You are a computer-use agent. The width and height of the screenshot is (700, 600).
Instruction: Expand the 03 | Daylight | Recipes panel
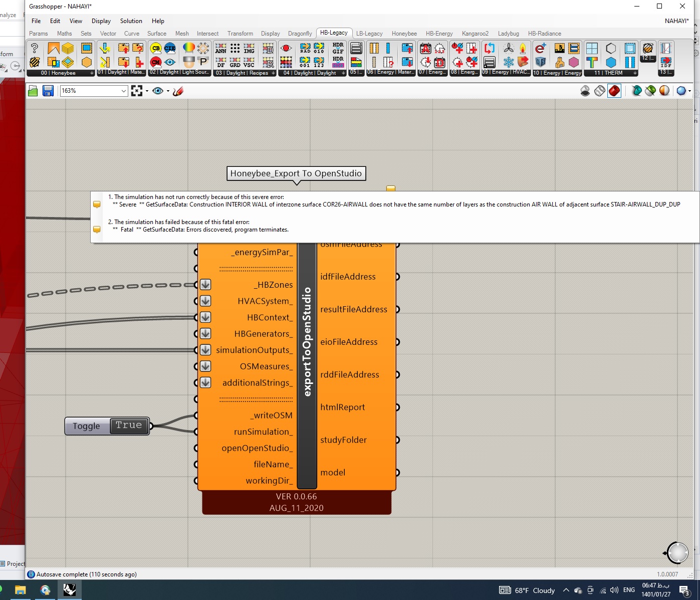coord(273,73)
